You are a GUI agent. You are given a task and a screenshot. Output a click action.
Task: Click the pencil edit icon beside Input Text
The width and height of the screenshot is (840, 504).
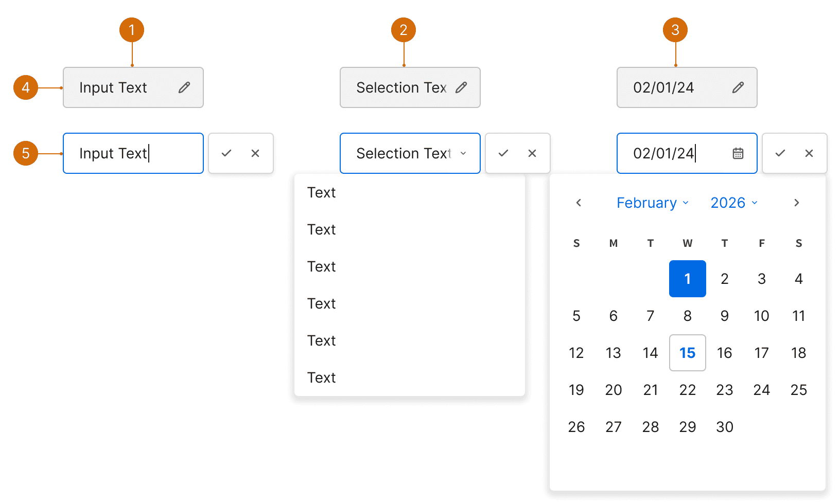tap(184, 87)
